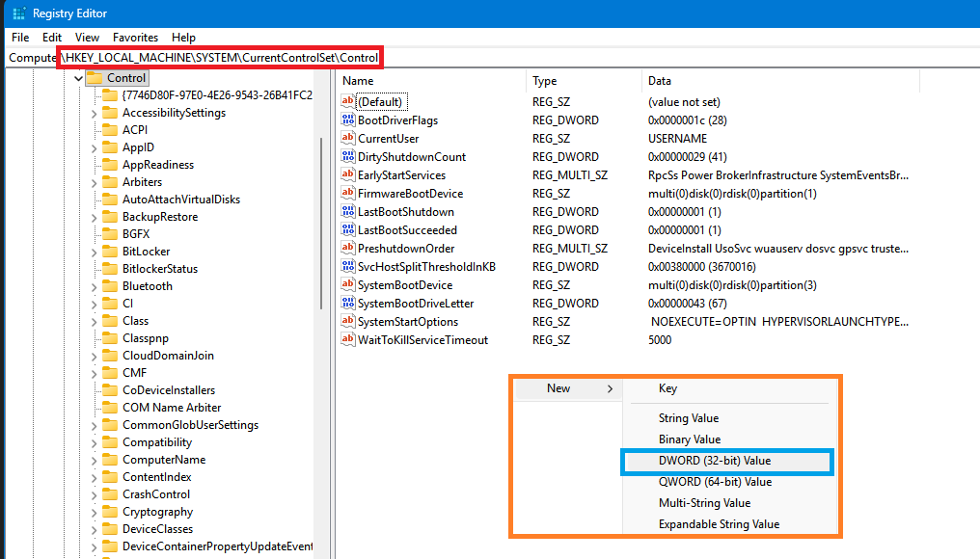This screenshot has width=980, height=559.
Task: Click the Bluetooth folder icon
Action: tap(110, 286)
